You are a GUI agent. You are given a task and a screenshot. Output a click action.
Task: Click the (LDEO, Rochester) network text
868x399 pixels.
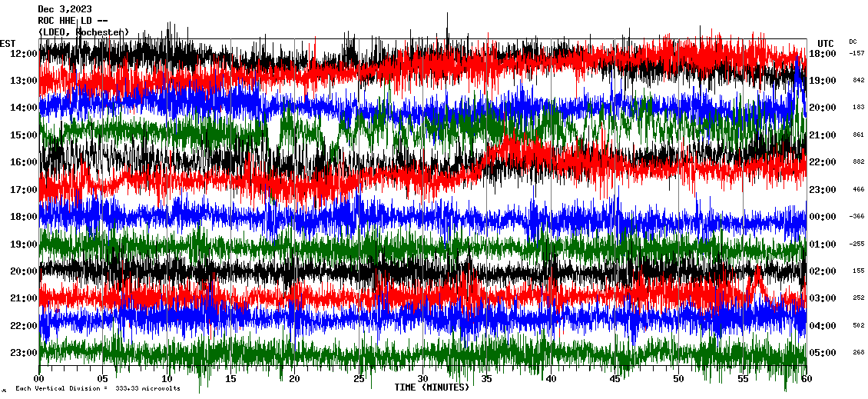(83, 32)
